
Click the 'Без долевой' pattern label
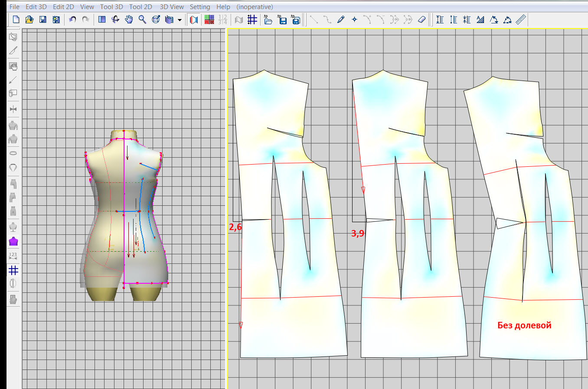524,325
